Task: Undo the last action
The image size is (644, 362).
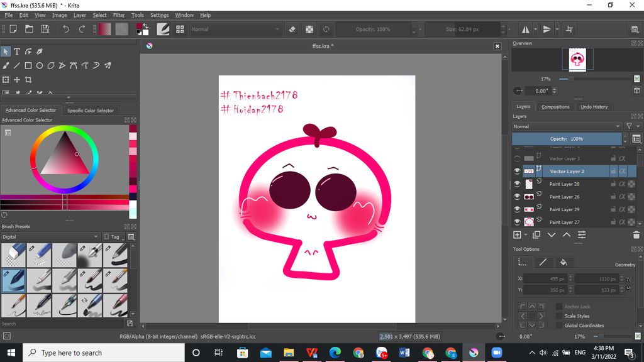Action: click(x=65, y=29)
